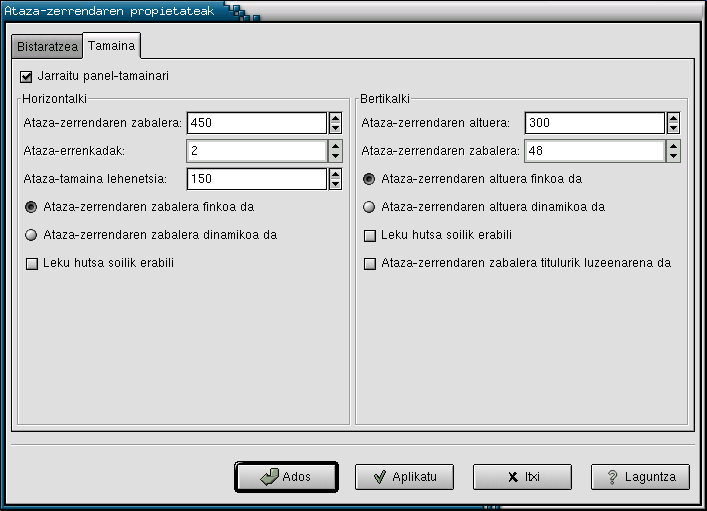Open help with the Laguntza button
The image size is (707, 511).
click(640, 477)
